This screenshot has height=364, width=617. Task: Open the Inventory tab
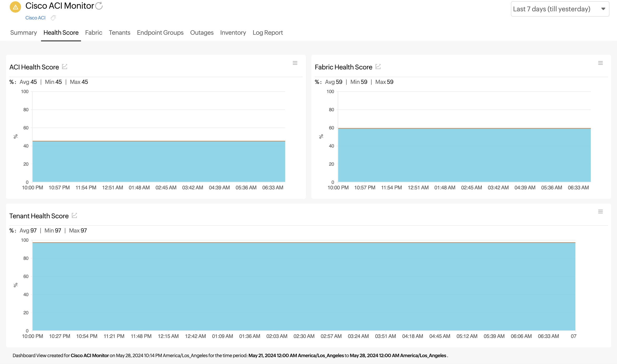click(233, 33)
